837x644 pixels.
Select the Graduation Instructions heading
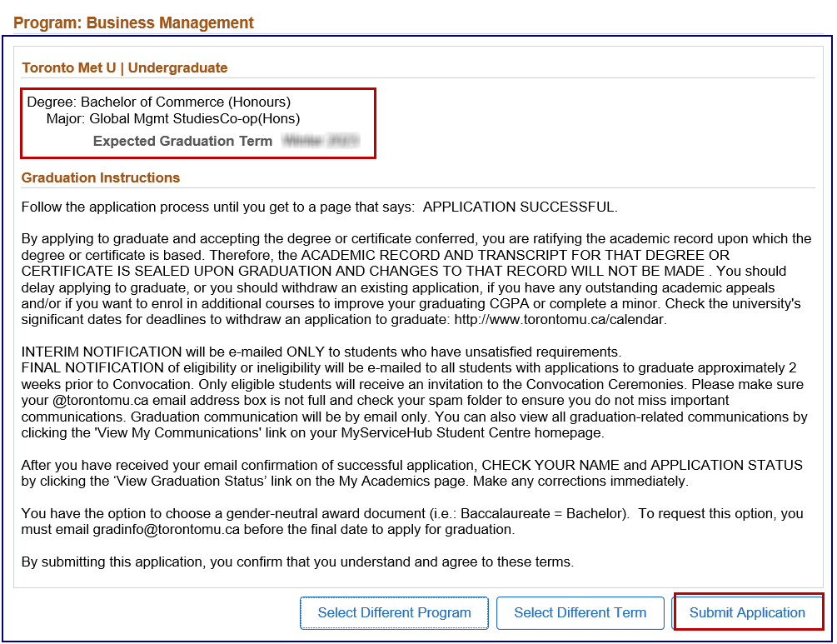pyautogui.click(x=100, y=177)
